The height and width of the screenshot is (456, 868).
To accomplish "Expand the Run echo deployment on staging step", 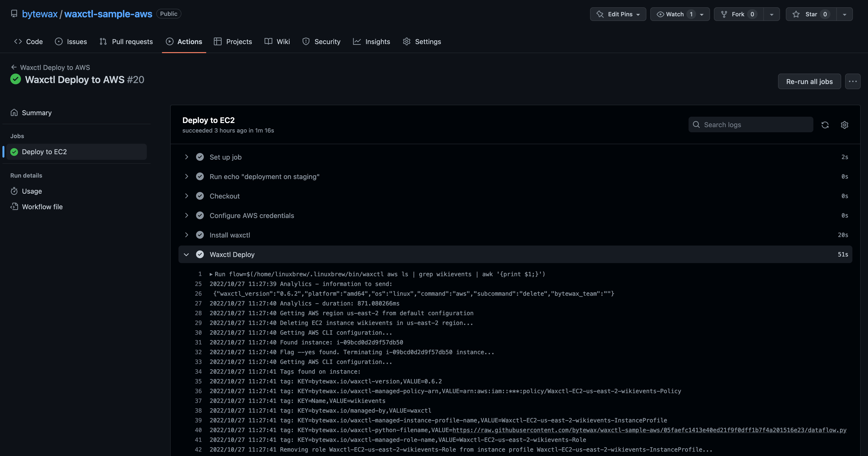I will click(x=515, y=177).
